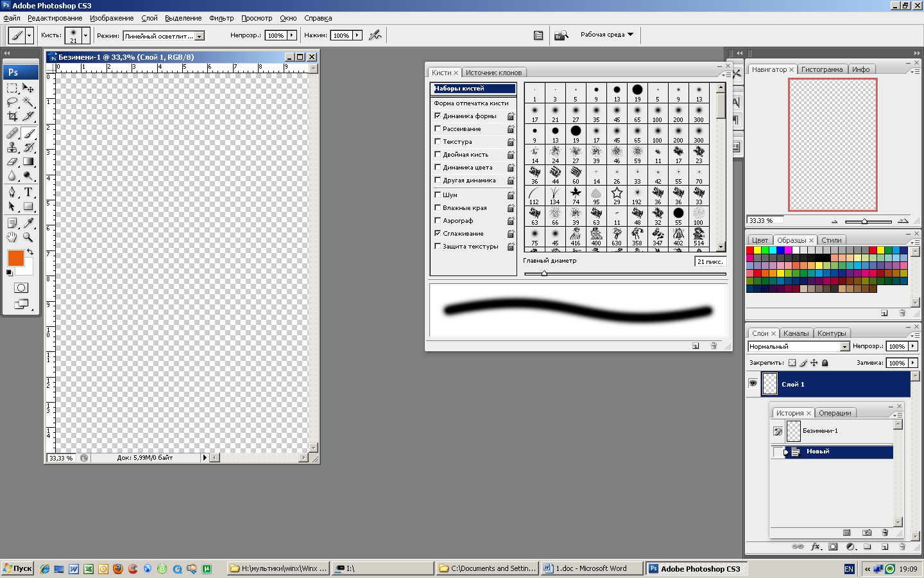Select Безимени-1 history snapshot
Viewport: 924px width, 578px height.
pyautogui.click(x=834, y=431)
